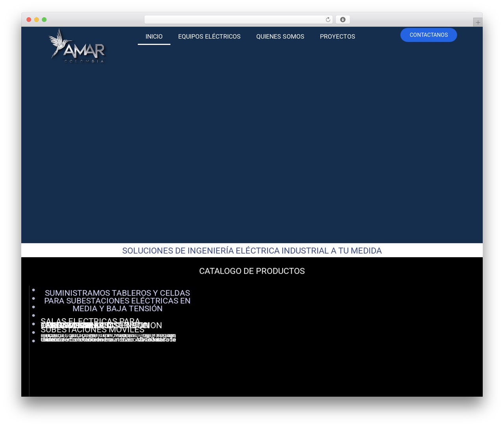Click the Amar Colombia hummingbird logo
504x427 pixels.
coord(77,46)
